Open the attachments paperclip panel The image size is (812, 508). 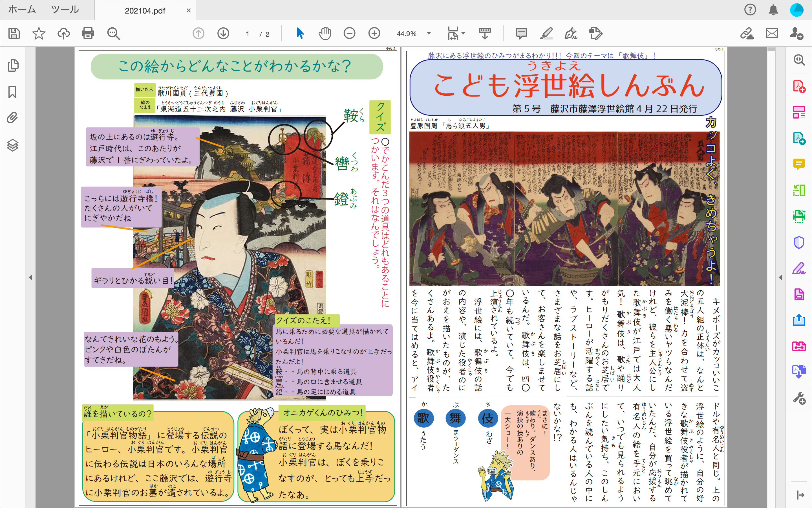pos(12,118)
